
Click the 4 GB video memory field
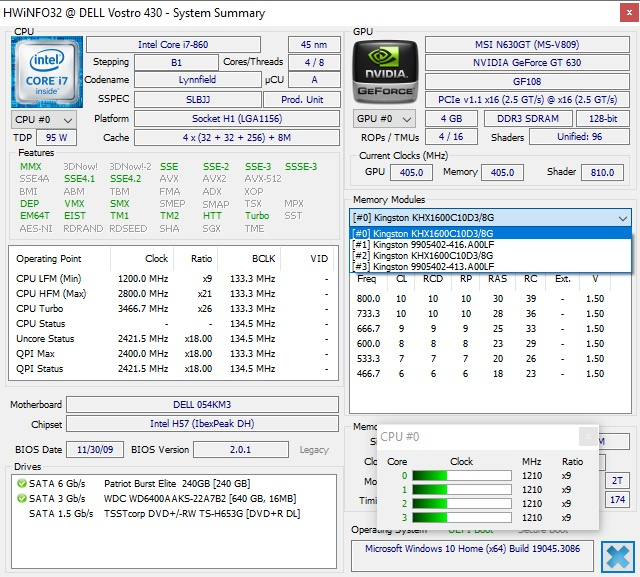pyautogui.click(x=451, y=119)
